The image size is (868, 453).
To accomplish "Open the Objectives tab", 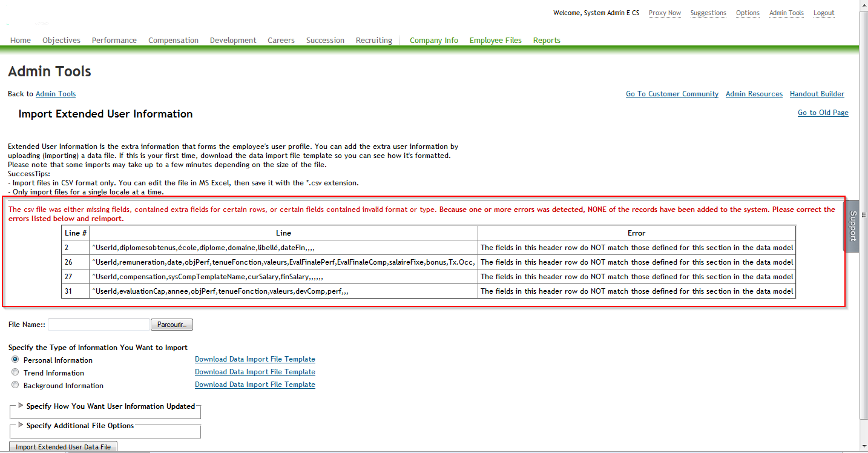I will coord(61,41).
